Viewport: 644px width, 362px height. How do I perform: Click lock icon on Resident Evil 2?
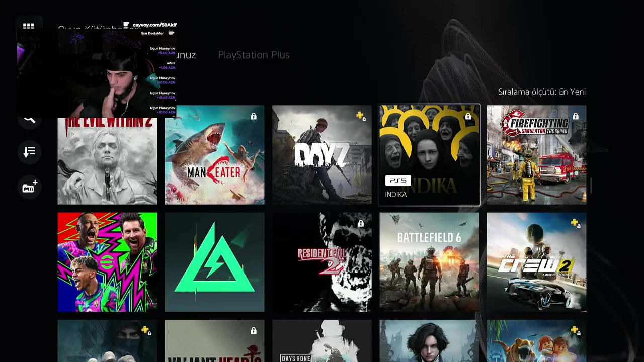tap(361, 223)
